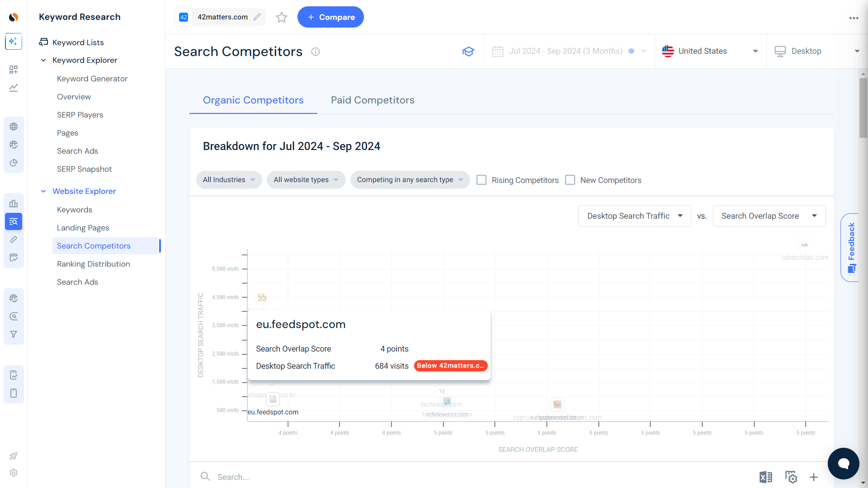Screen dimensions: 868x488
Task: Open Keywords under Website Explorer
Action: click(75, 210)
